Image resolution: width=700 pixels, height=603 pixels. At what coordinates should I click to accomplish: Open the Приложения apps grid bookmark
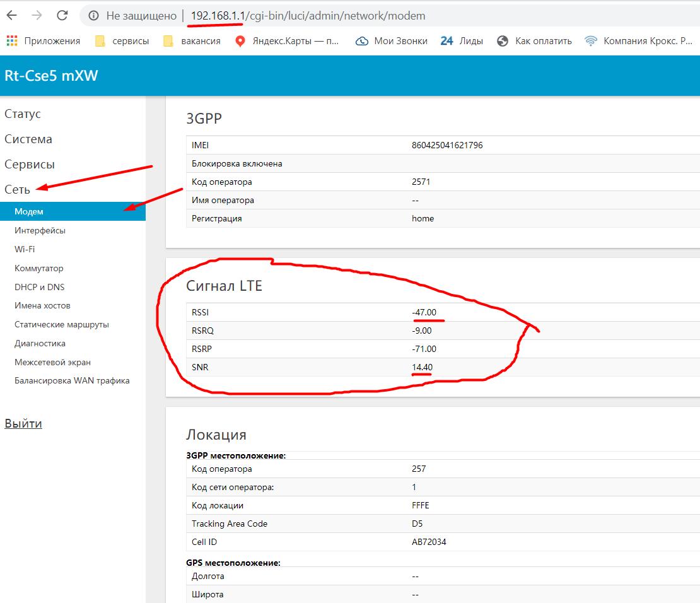[44, 41]
